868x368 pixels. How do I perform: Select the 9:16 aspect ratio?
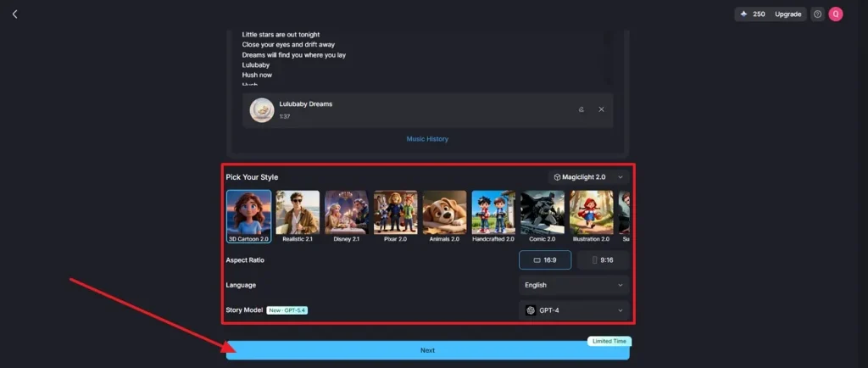point(603,260)
